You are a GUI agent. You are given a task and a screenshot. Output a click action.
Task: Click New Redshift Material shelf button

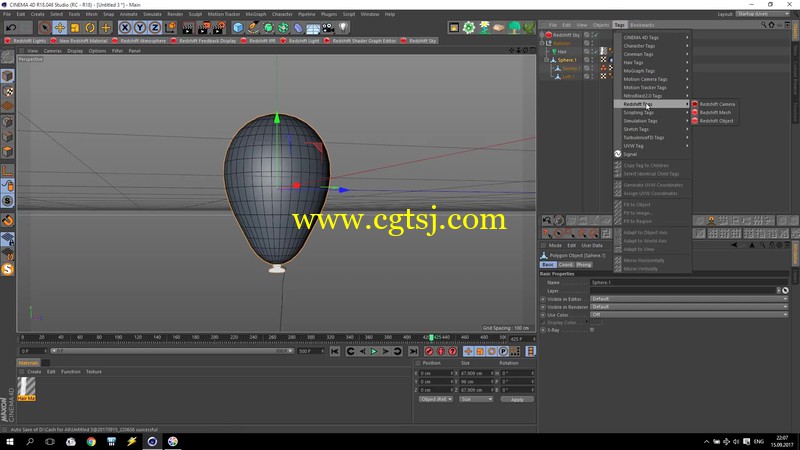pyautogui.click(x=79, y=41)
